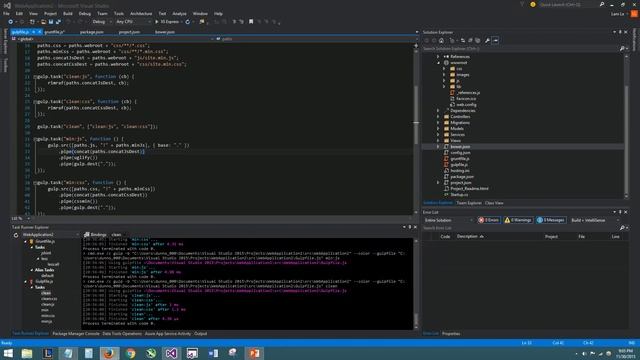
Task: Toggle the Messages filter in Error List
Action: [551, 220]
